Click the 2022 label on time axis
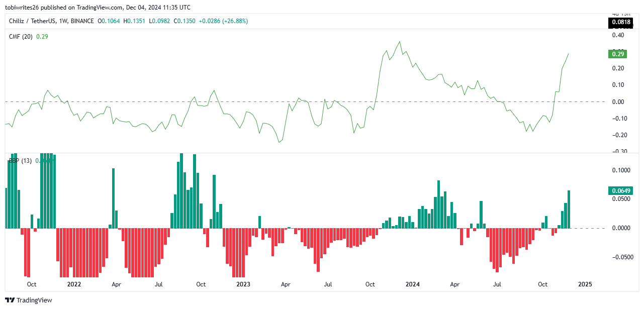The height and width of the screenshot is (309, 644). (x=74, y=284)
